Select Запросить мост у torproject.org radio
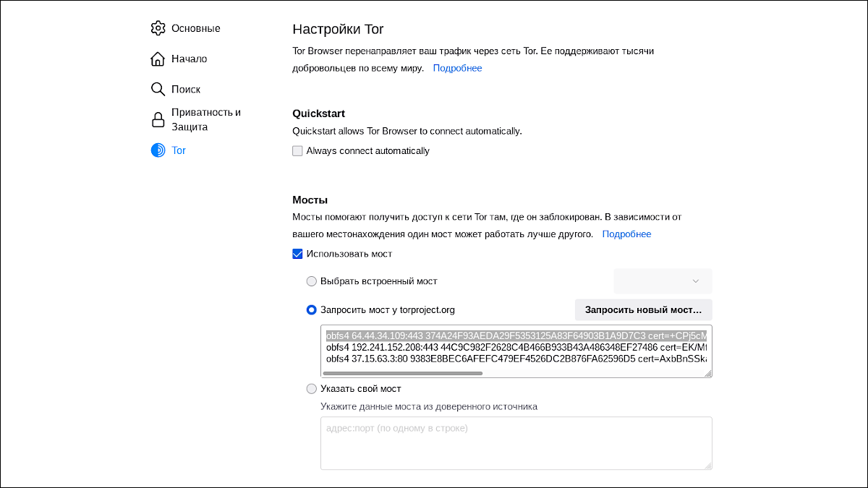This screenshot has height=488, width=868. click(x=312, y=310)
